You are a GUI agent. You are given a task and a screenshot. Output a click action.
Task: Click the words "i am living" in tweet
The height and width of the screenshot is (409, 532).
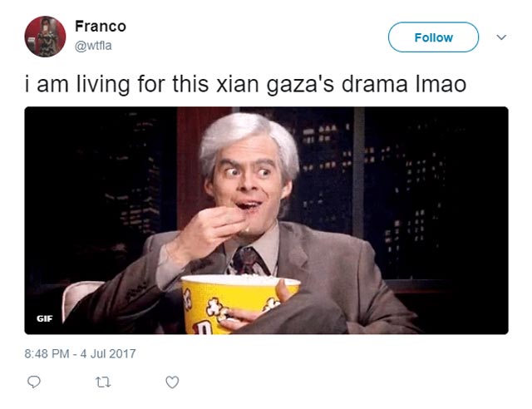tap(77, 84)
